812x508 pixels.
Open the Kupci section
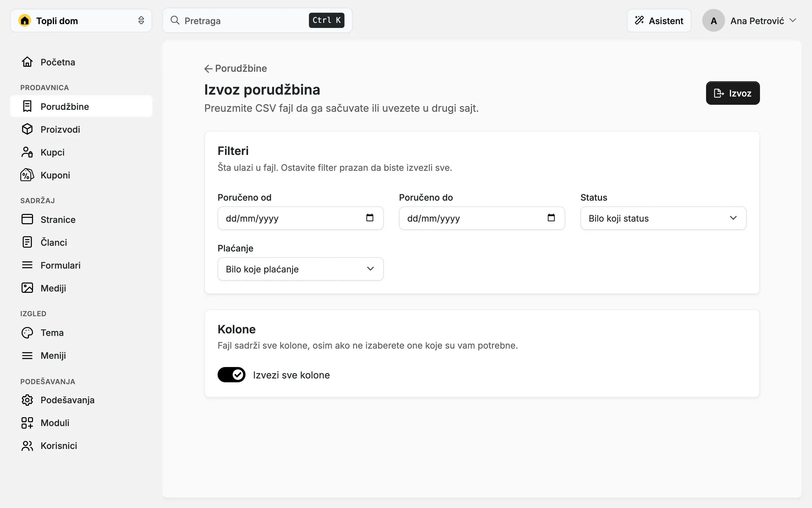[81, 152]
